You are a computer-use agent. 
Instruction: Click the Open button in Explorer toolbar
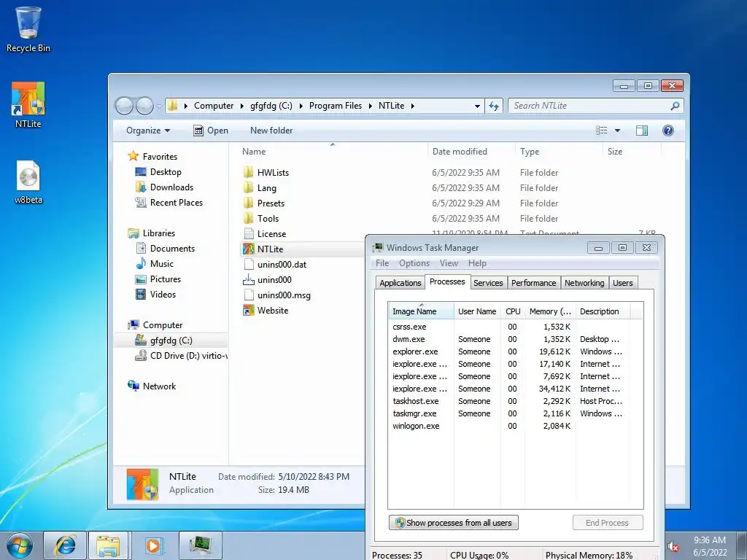(x=211, y=131)
